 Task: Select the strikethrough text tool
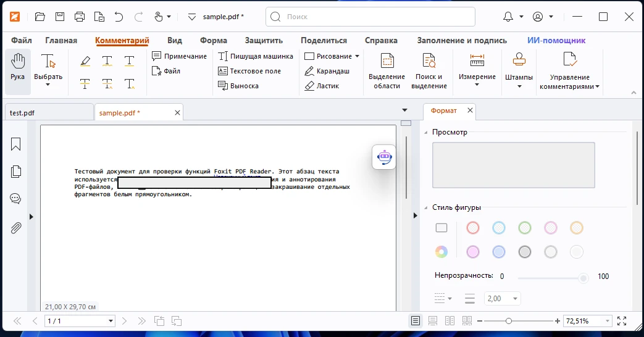point(85,84)
